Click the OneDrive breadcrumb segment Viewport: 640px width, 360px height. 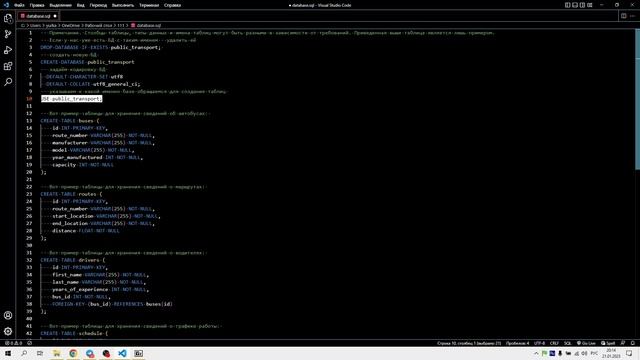[x=70, y=25]
